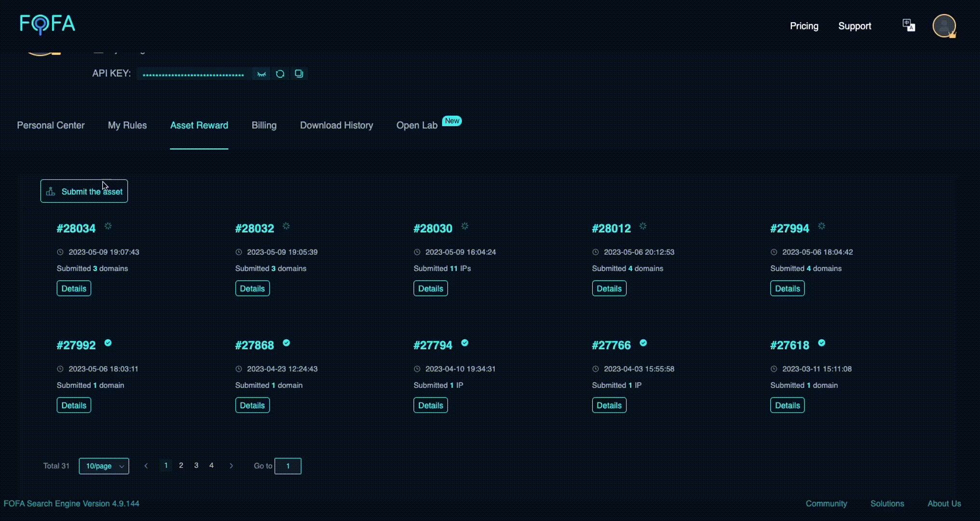
Task: Click the Go to page input field
Action: pos(288,466)
